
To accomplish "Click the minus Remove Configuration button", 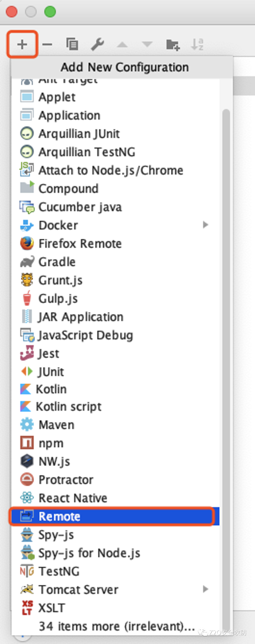I will point(47,44).
